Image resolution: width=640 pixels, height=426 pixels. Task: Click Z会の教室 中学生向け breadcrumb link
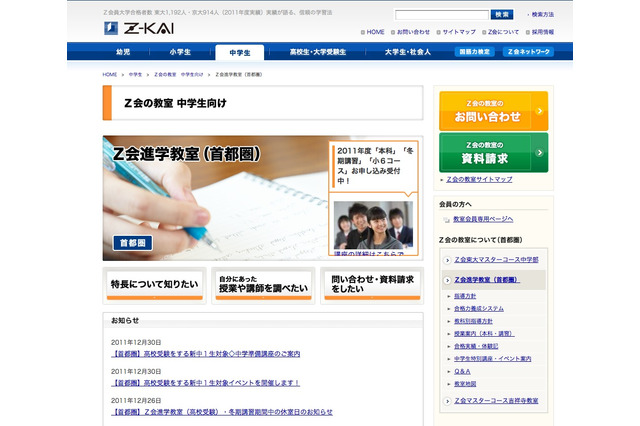pyautogui.click(x=178, y=75)
